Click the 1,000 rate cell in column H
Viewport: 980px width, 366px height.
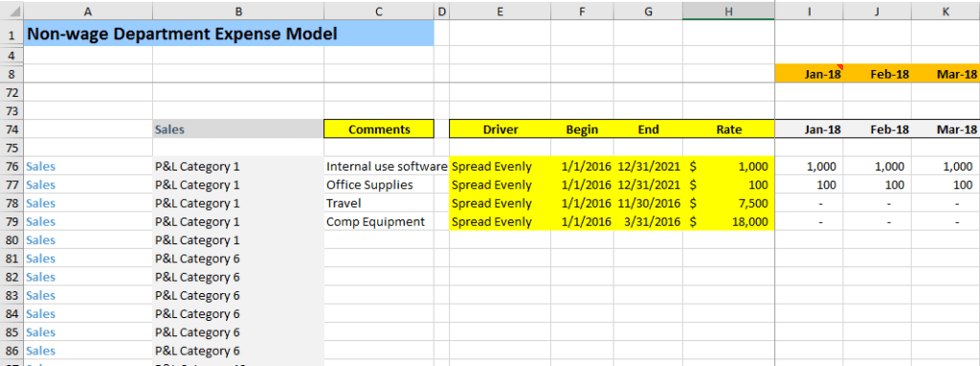[x=728, y=167]
